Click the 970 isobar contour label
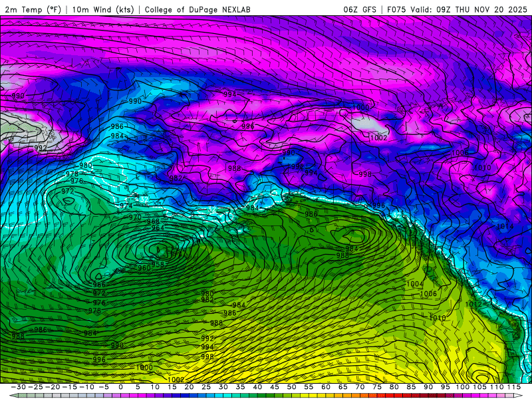Image resolution: width=532 pixels, height=399 pixels. (x=135, y=217)
